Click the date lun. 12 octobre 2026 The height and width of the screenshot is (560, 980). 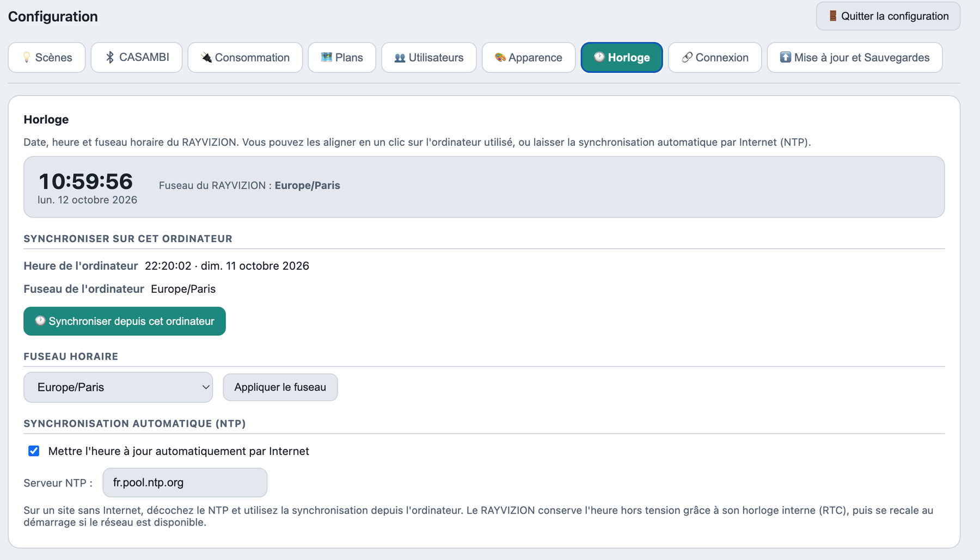point(87,200)
